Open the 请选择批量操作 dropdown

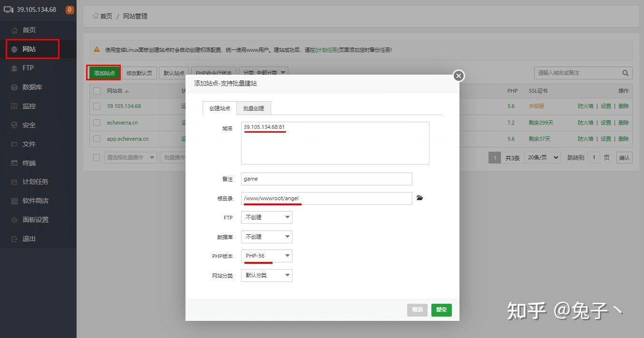(x=131, y=157)
